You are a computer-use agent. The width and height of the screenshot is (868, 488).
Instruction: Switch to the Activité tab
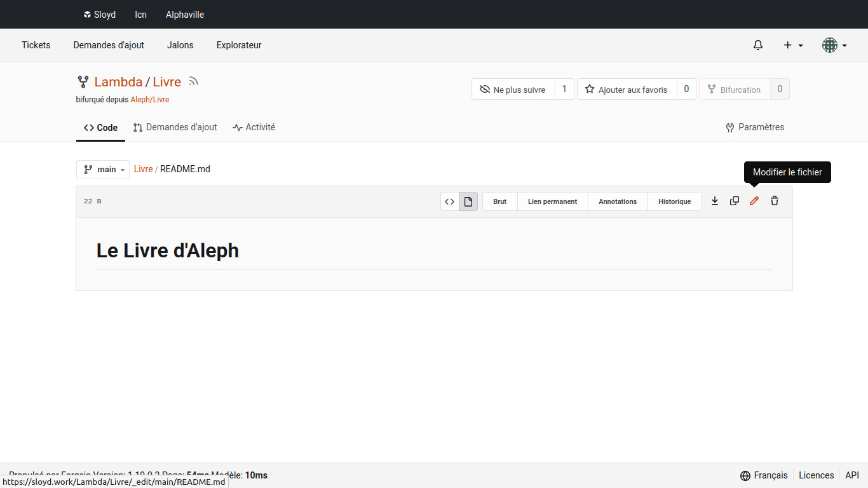254,127
